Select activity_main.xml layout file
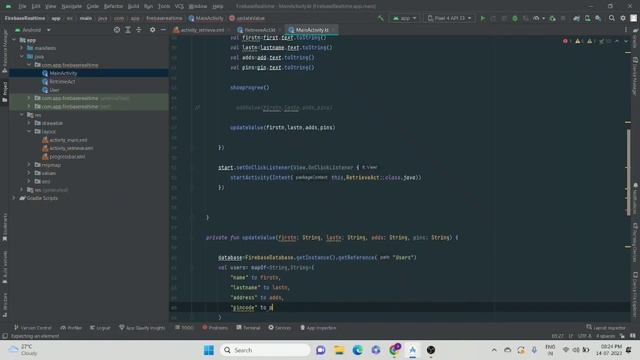Image resolution: width=640 pixels, height=360 pixels. (x=68, y=140)
